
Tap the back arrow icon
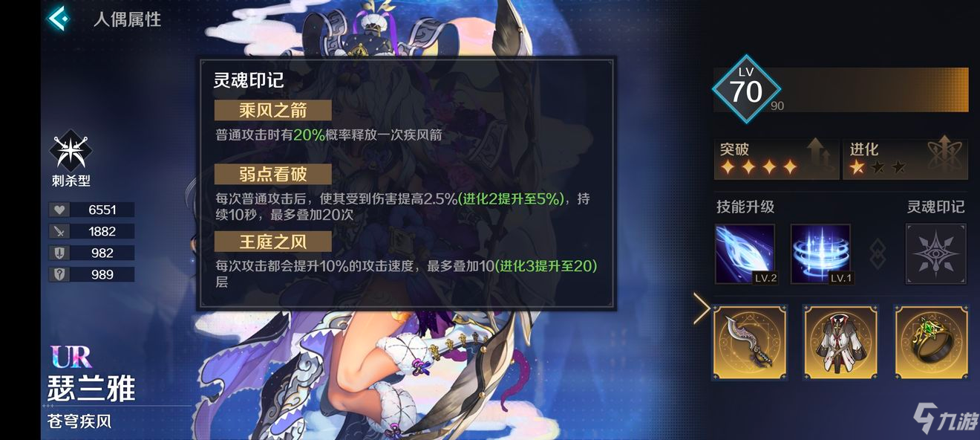[59, 19]
